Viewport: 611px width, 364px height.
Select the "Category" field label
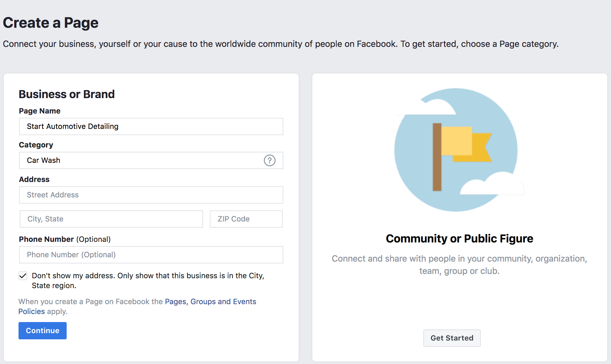[36, 145]
